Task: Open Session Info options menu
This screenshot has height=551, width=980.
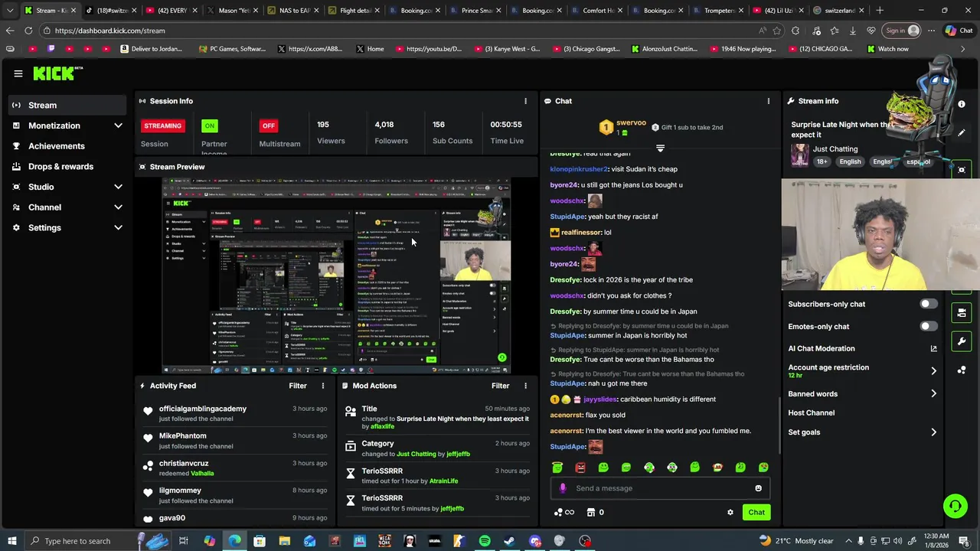Action: [525, 101]
